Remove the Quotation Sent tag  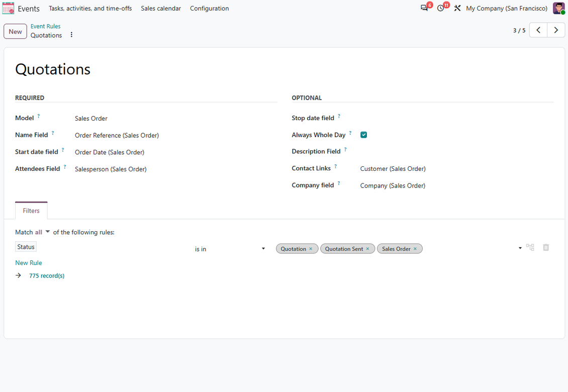[367, 249]
